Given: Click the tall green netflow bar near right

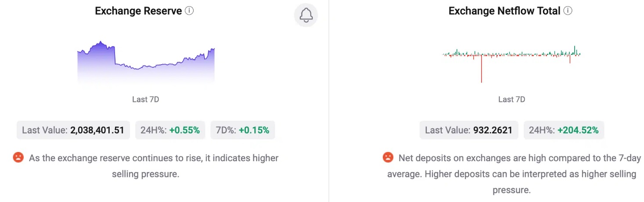Looking at the screenshot, I should (x=575, y=50).
